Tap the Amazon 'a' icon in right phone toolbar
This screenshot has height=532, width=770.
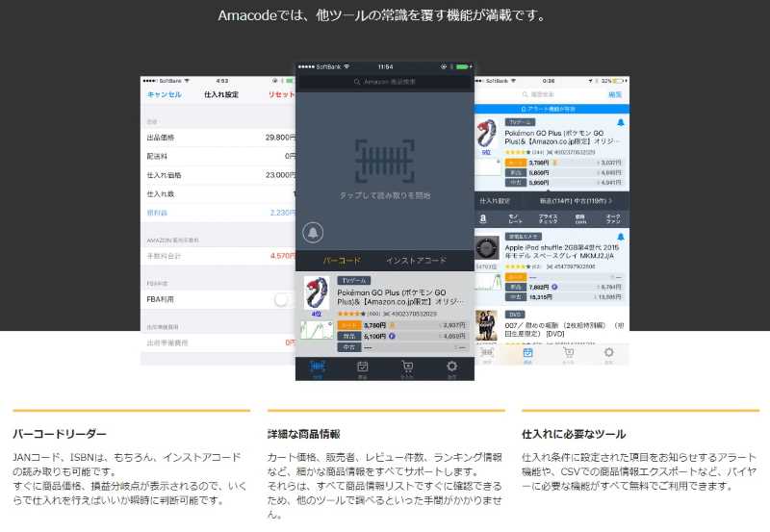(483, 219)
